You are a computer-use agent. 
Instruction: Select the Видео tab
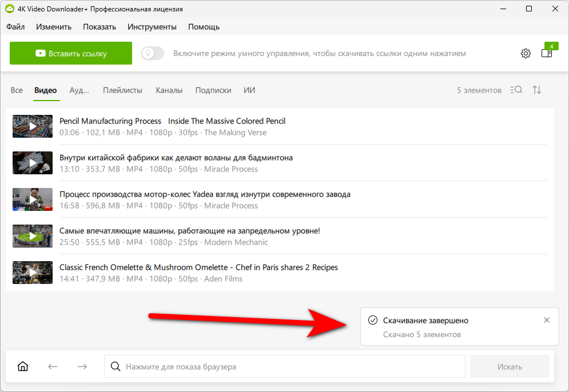[45, 90]
